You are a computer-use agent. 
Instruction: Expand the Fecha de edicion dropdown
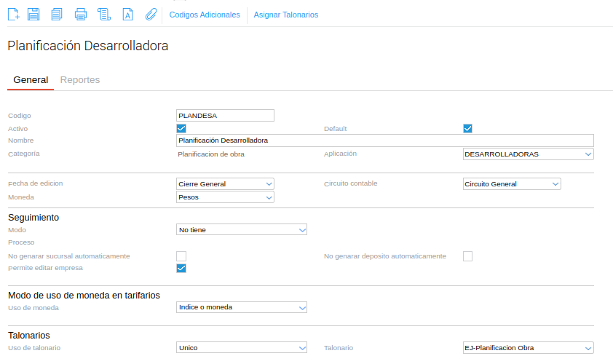pos(226,184)
